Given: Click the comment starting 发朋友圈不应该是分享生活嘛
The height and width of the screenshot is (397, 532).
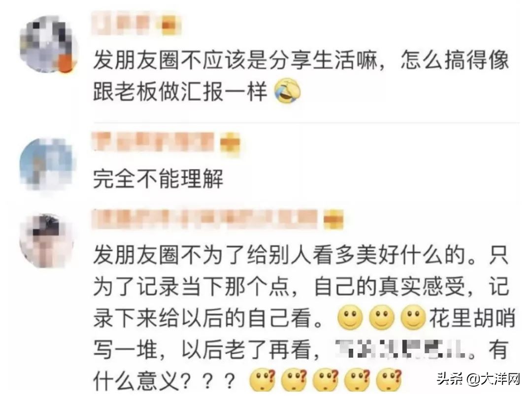Looking at the screenshot, I should [300, 76].
